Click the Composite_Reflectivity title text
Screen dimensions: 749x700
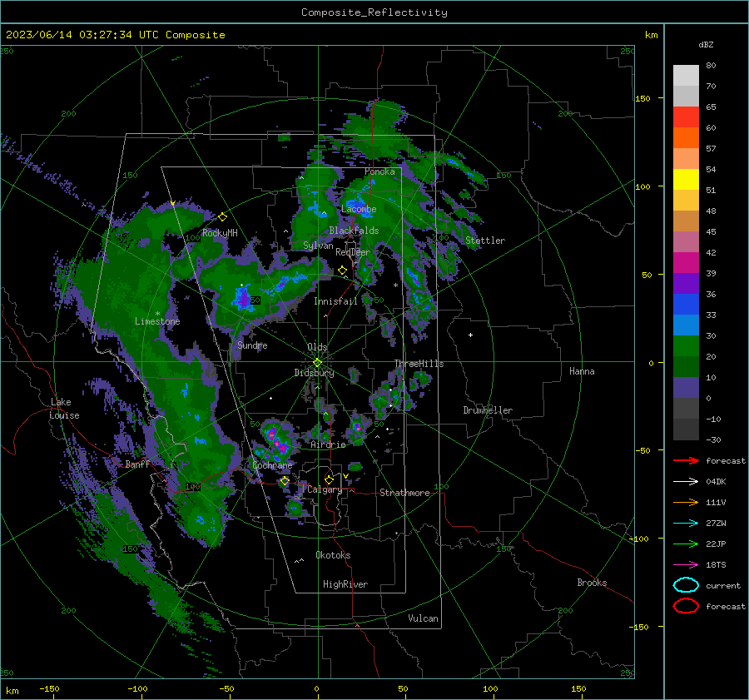374,12
